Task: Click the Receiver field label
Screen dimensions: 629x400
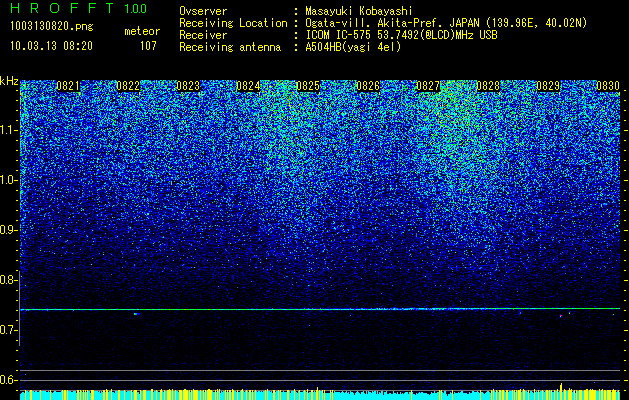Action: 203,35
